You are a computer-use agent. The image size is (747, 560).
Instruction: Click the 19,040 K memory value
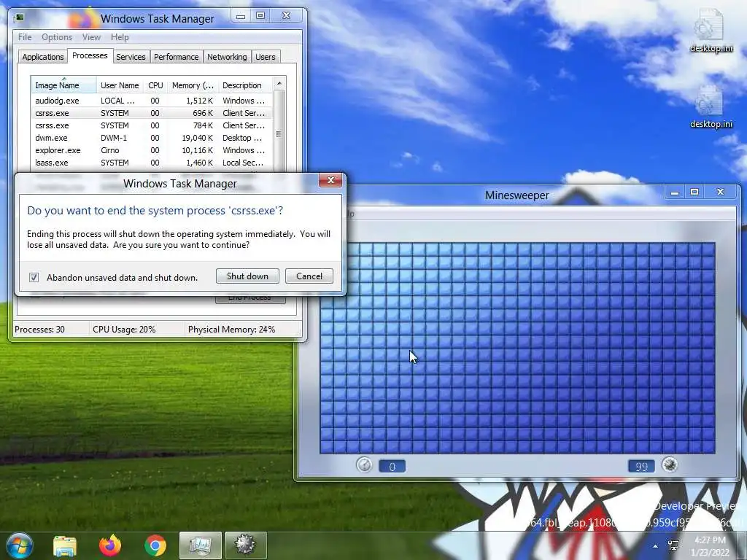[197, 138]
